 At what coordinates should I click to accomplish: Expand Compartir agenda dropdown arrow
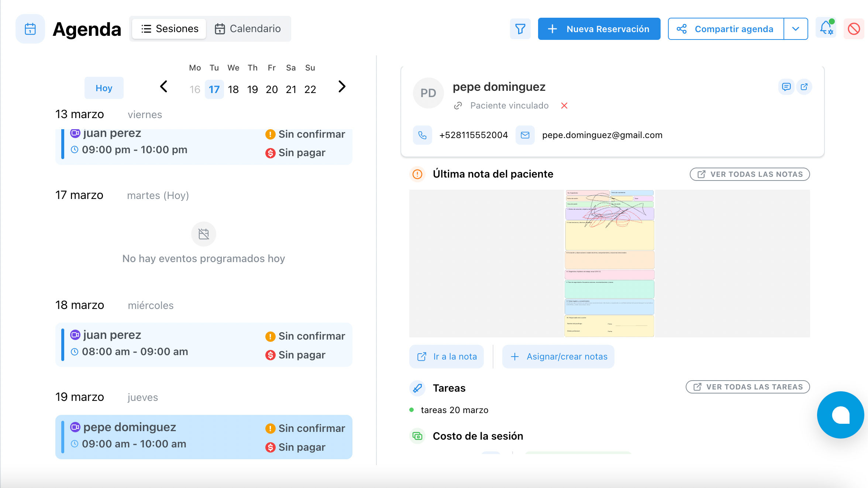pos(796,29)
